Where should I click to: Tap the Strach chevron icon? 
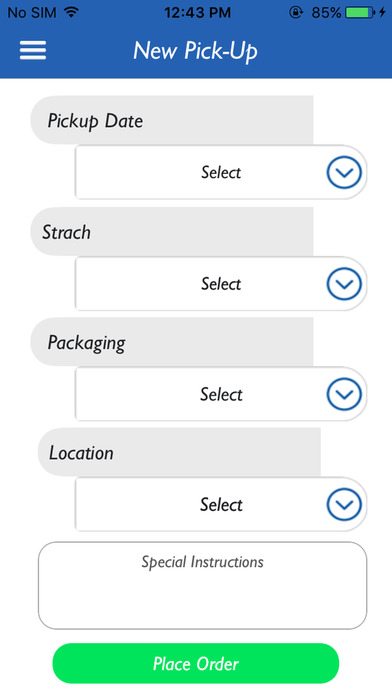click(344, 284)
